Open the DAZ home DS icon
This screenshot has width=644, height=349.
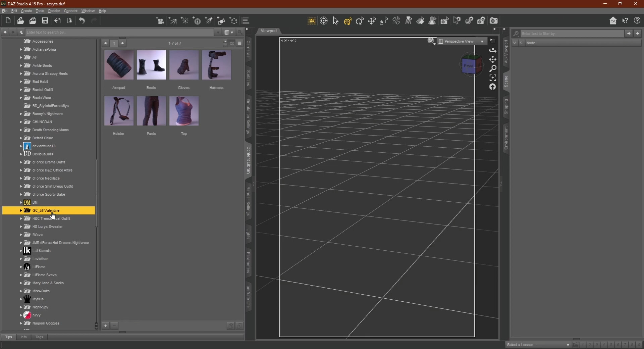click(x=613, y=21)
